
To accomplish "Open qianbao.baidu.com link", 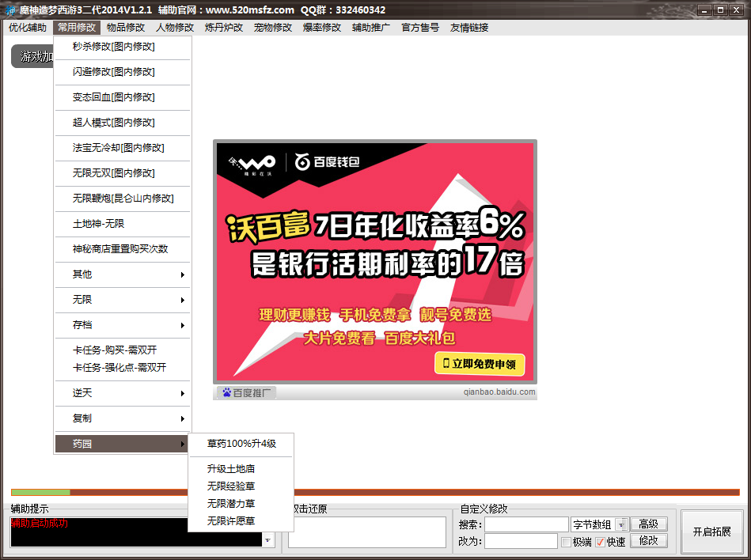I will tap(499, 392).
